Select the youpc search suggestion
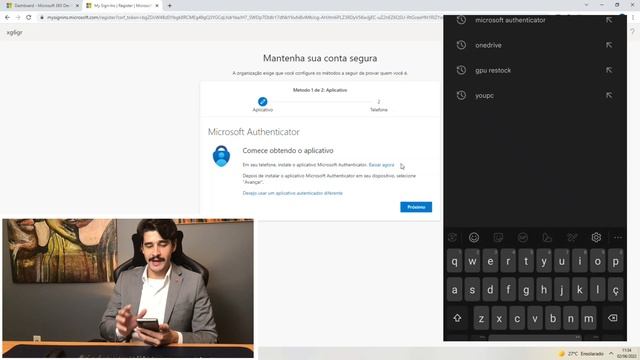 pyautogui.click(x=484, y=96)
